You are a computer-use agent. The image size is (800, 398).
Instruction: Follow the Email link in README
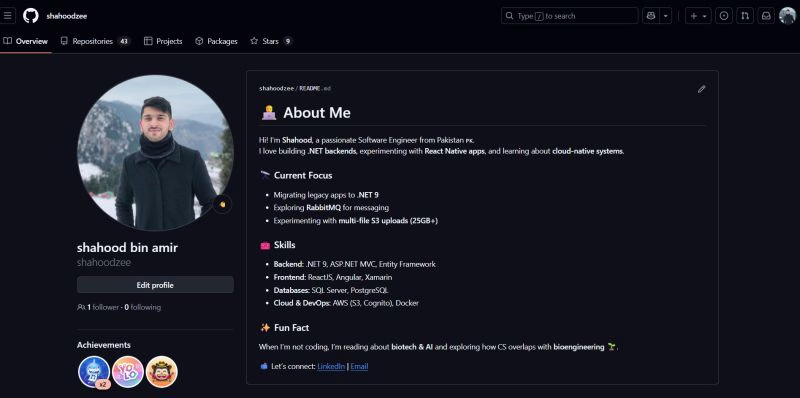[359, 366]
